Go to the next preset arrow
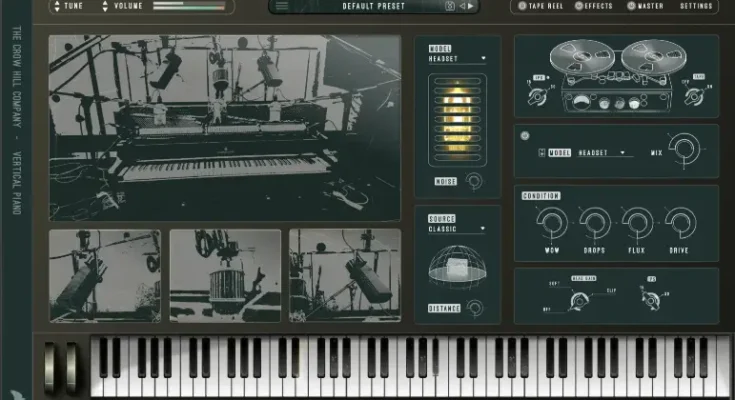 point(472,6)
